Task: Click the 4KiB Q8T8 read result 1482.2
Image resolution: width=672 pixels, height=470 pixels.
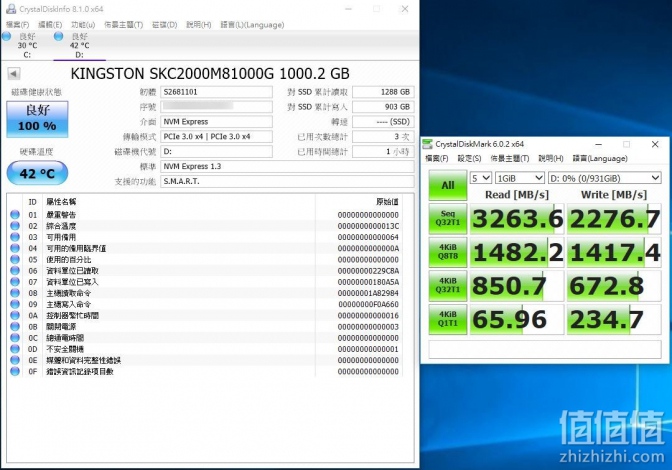Action: (x=517, y=252)
